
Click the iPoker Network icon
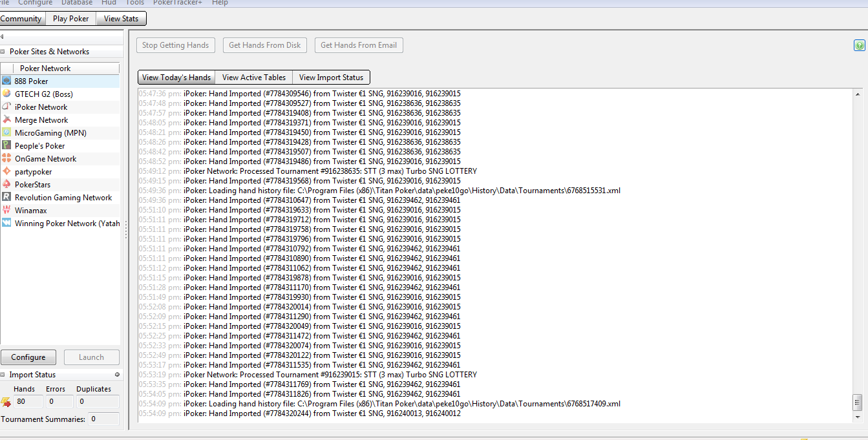click(6, 107)
